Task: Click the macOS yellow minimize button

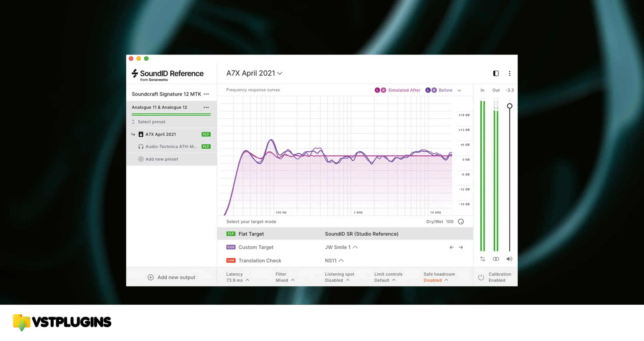Action: [139, 59]
